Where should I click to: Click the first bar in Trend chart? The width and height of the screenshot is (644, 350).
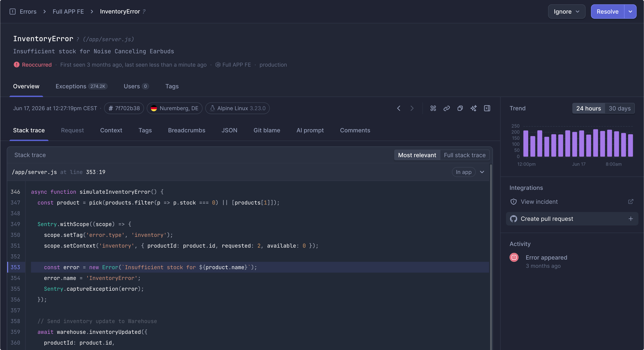coord(526,143)
